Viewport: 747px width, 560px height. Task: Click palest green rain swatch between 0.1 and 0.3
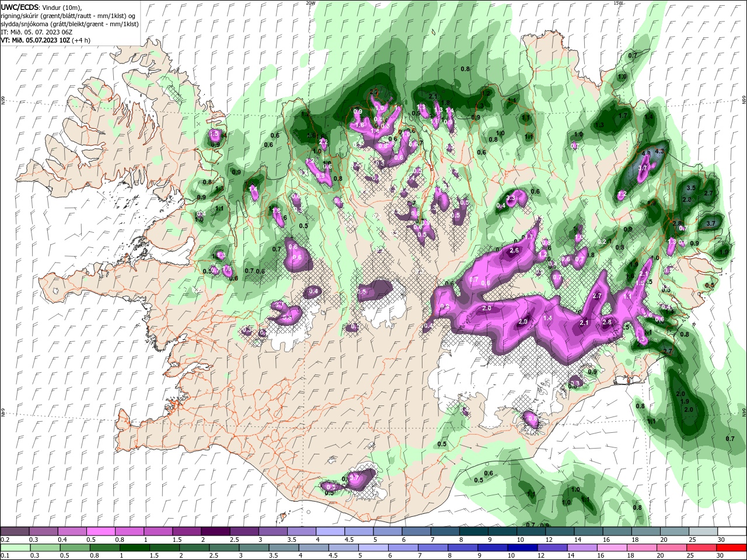pyautogui.click(x=15, y=548)
